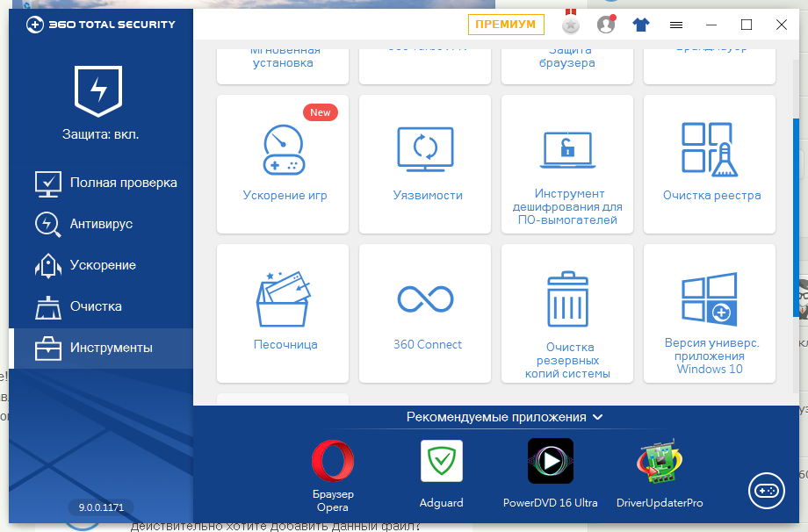
Task: Click the PowerDVD 16 Ultra app icon
Action: tap(551, 461)
